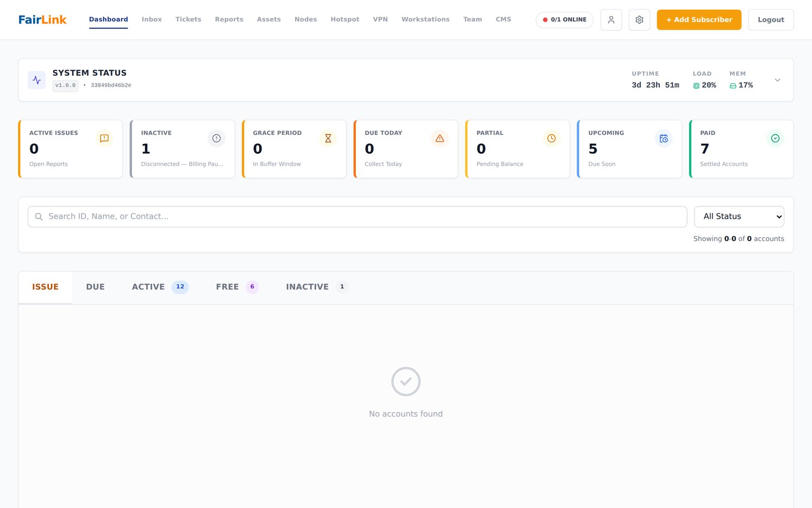
Task: Open the Team nav item
Action: (473, 19)
